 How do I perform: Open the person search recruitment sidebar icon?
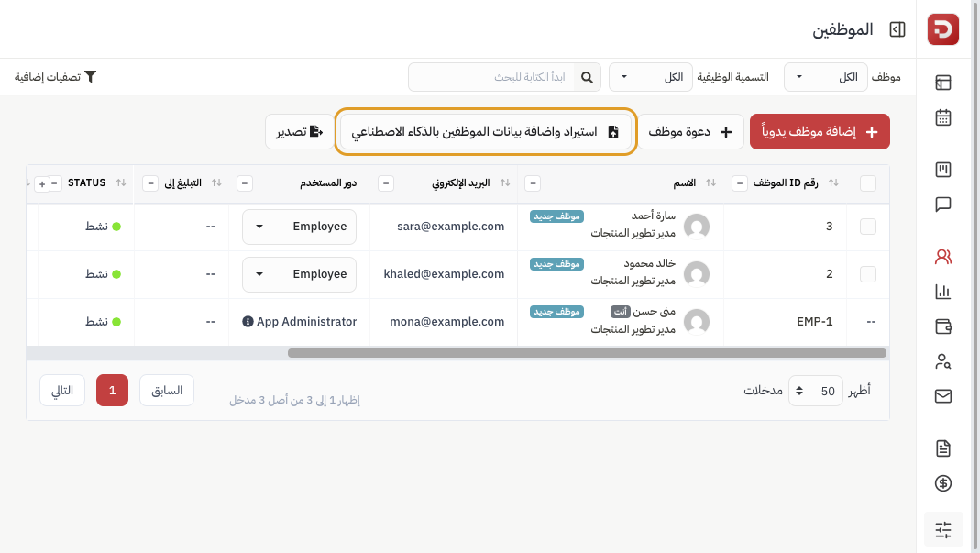(x=943, y=361)
